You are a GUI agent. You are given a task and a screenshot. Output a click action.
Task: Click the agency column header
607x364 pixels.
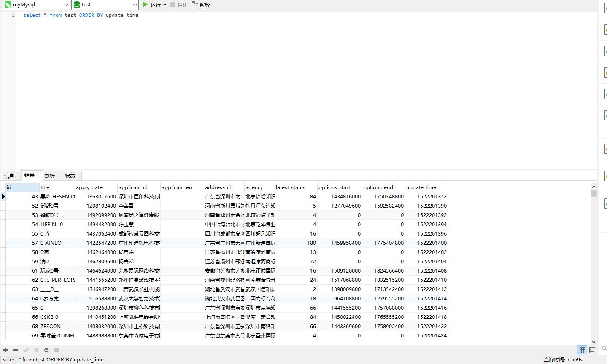(259, 187)
